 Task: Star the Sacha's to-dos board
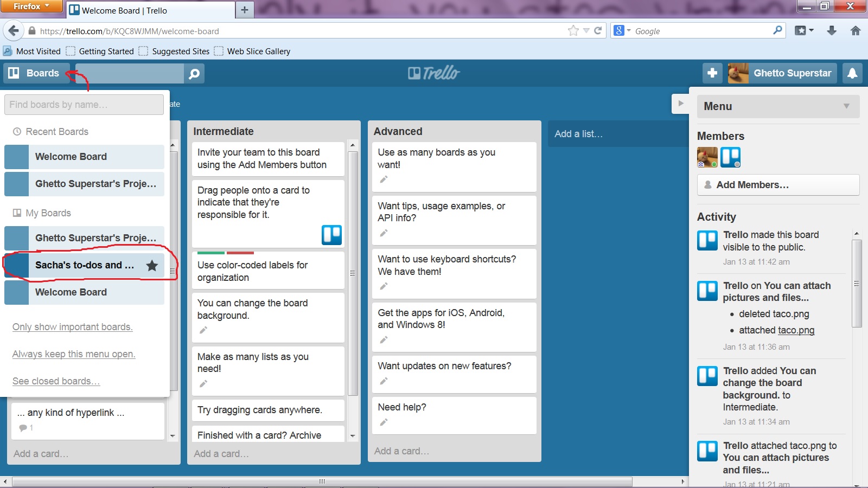coord(152,265)
